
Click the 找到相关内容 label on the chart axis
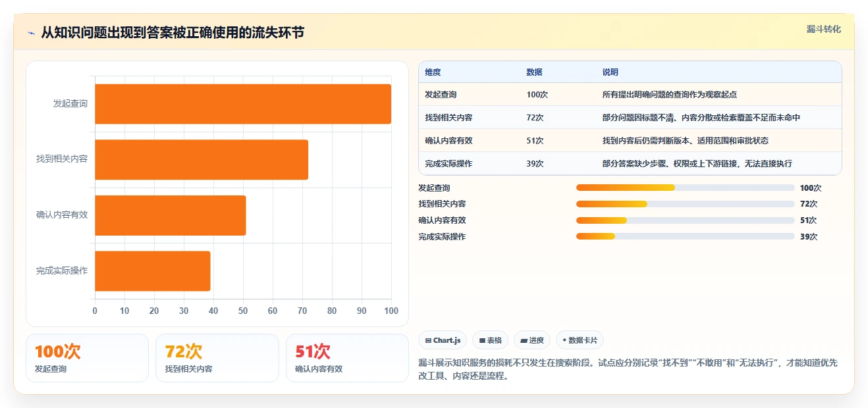pos(62,159)
